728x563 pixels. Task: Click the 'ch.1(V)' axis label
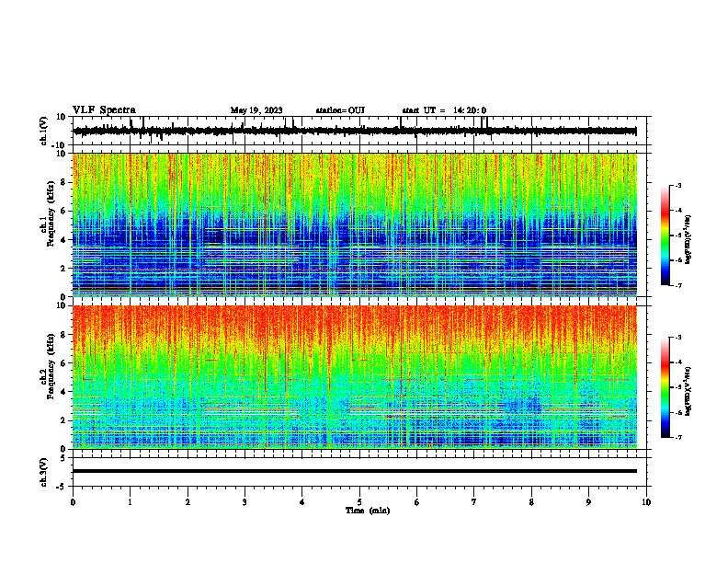[44, 131]
